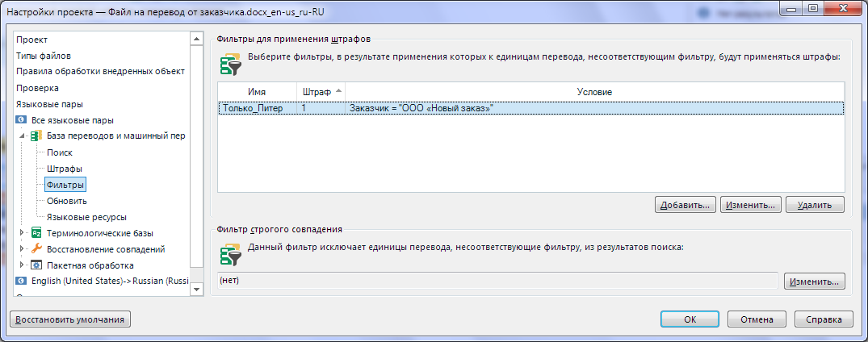Expand the Терминологические базы node
The height and width of the screenshot is (342, 868).
coord(23,233)
